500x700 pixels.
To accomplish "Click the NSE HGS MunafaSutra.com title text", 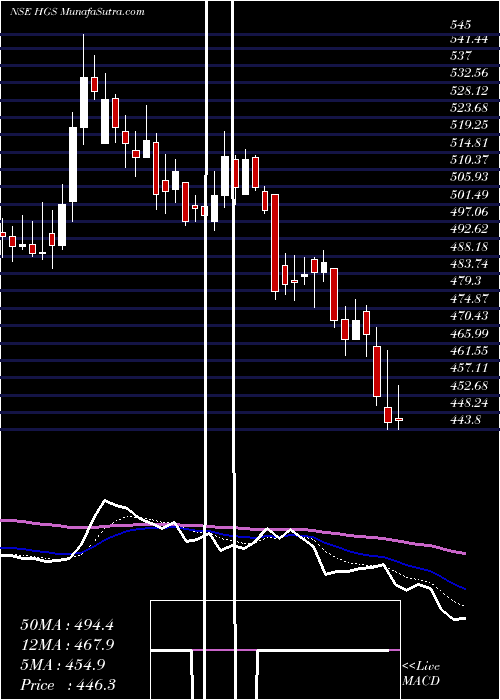I will pyautogui.click(x=77, y=12).
